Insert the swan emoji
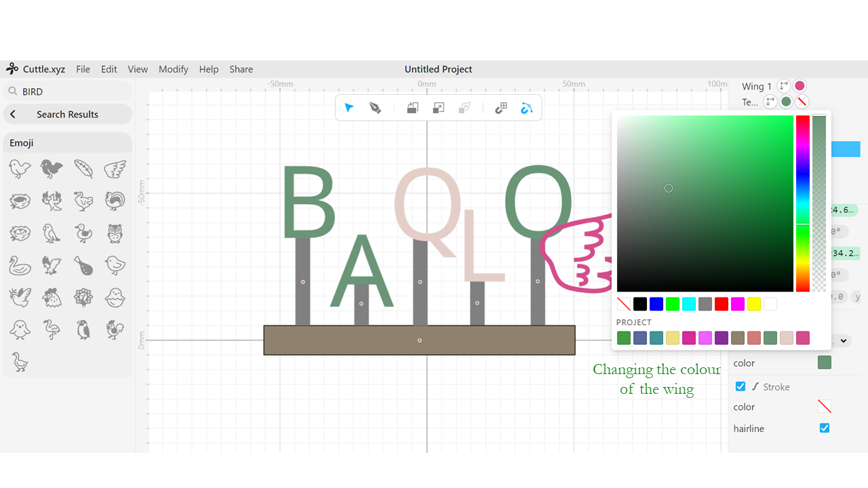This screenshot has height=488, width=868. pos(20,265)
